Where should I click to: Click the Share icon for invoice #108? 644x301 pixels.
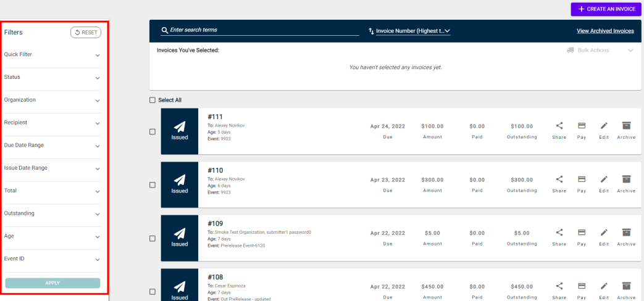(x=559, y=286)
